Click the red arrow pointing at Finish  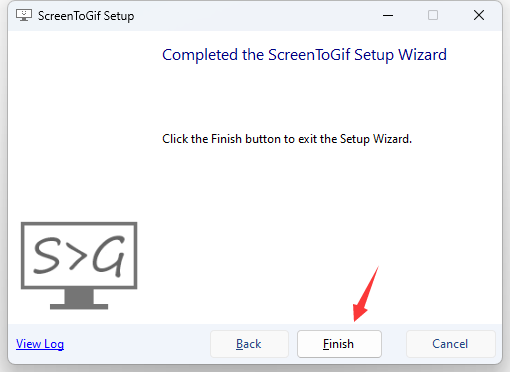pyautogui.click(x=366, y=294)
